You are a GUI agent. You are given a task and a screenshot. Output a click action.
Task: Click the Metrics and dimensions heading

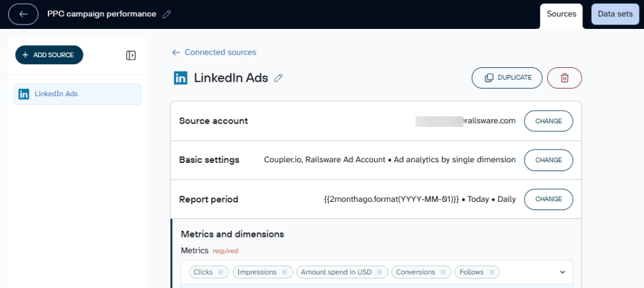[233, 234]
